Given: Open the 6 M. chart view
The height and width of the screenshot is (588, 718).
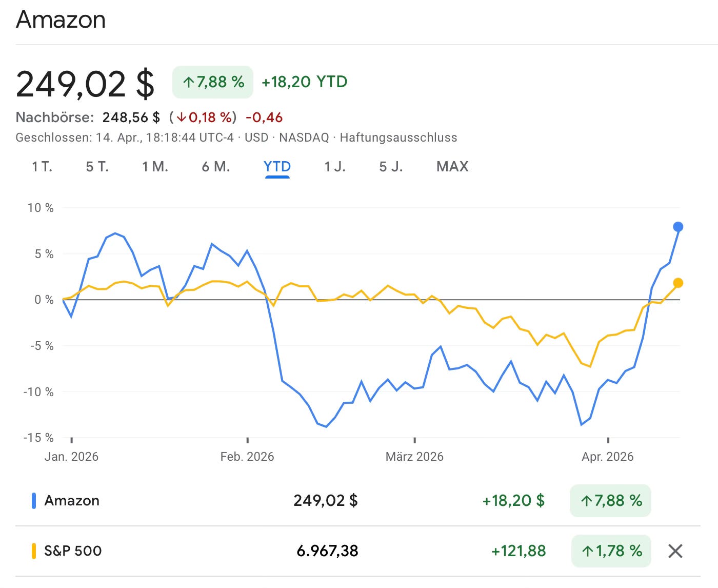Looking at the screenshot, I should click(215, 167).
